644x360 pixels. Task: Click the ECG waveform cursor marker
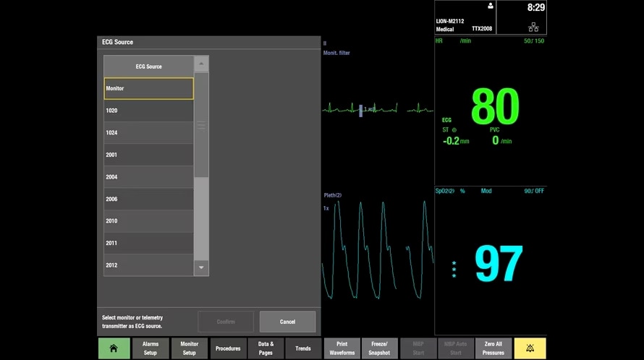click(x=360, y=110)
